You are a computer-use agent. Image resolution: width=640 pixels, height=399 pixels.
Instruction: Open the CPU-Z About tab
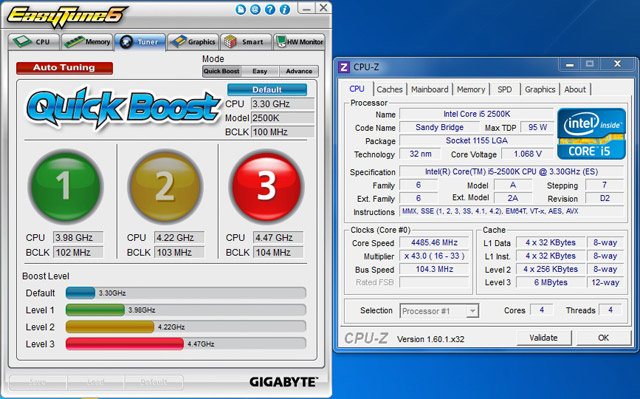(575, 89)
